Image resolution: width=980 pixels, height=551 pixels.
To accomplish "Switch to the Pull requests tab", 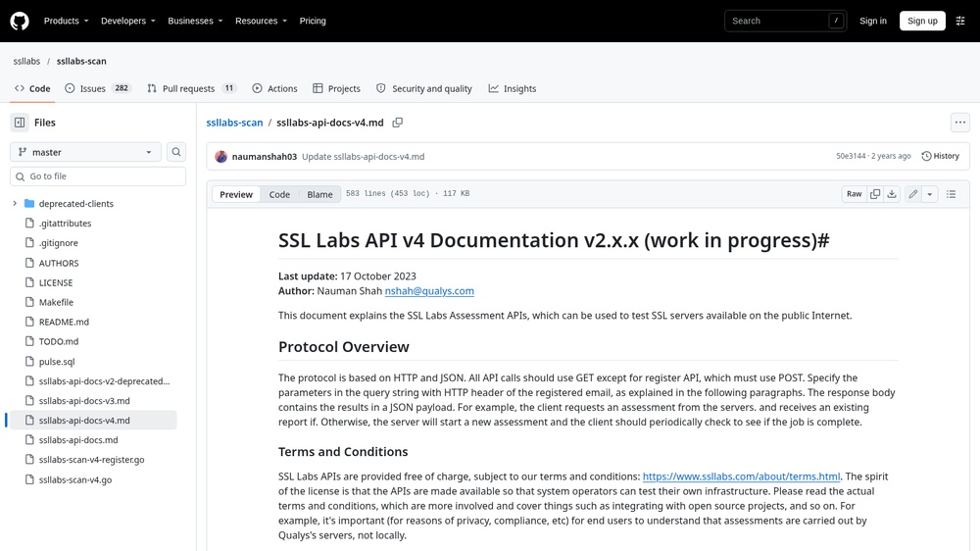I will (x=191, y=89).
